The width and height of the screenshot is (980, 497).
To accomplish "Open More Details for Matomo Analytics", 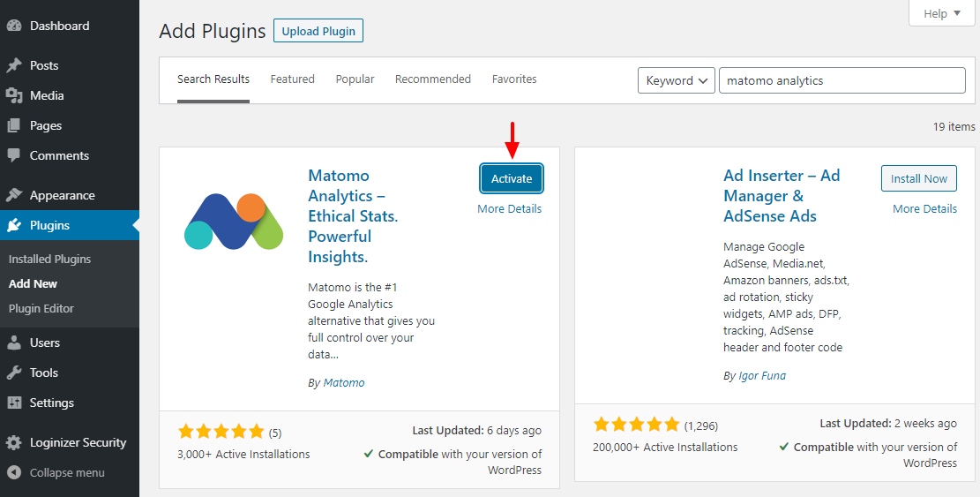I will point(509,209).
